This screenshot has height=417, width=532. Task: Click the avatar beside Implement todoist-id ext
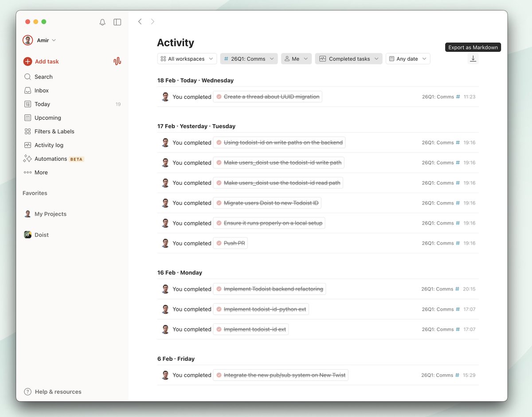[x=165, y=329]
